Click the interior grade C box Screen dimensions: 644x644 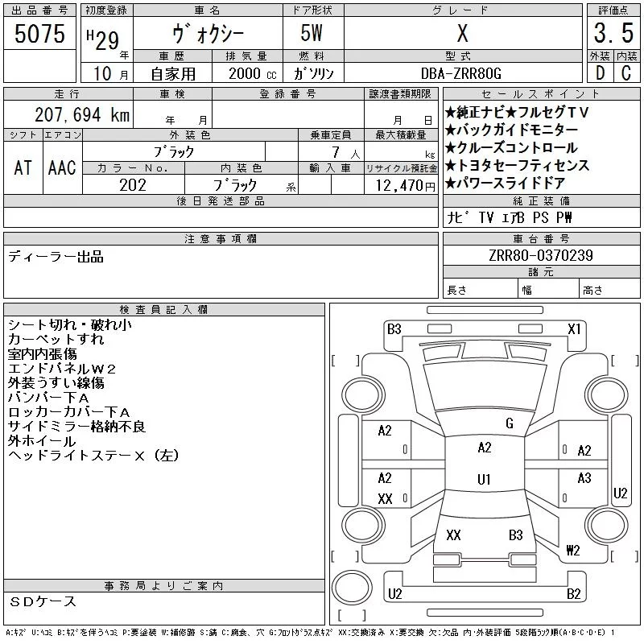click(x=627, y=72)
